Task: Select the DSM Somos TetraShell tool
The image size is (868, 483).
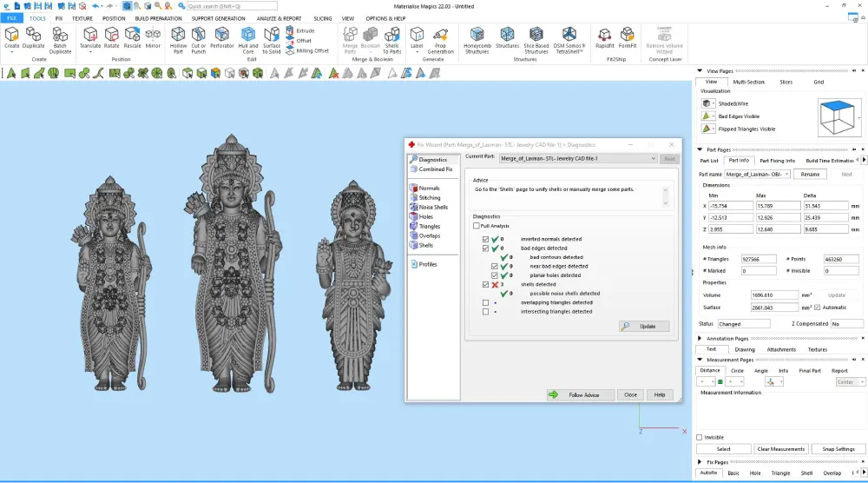Action: click(x=569, y=41)
